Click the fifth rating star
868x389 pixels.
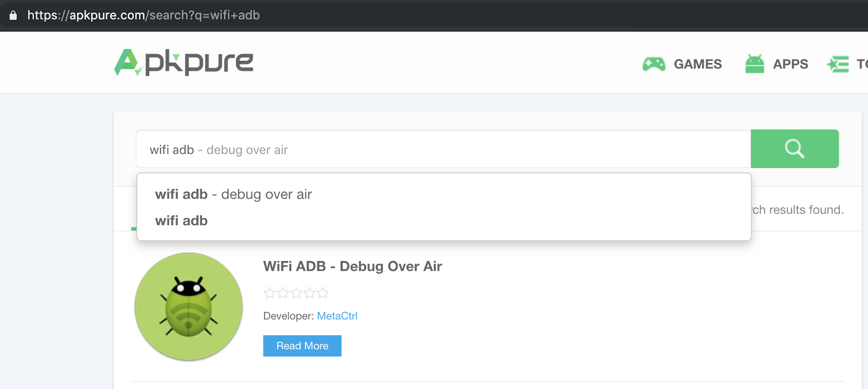[x=323, y=294]
